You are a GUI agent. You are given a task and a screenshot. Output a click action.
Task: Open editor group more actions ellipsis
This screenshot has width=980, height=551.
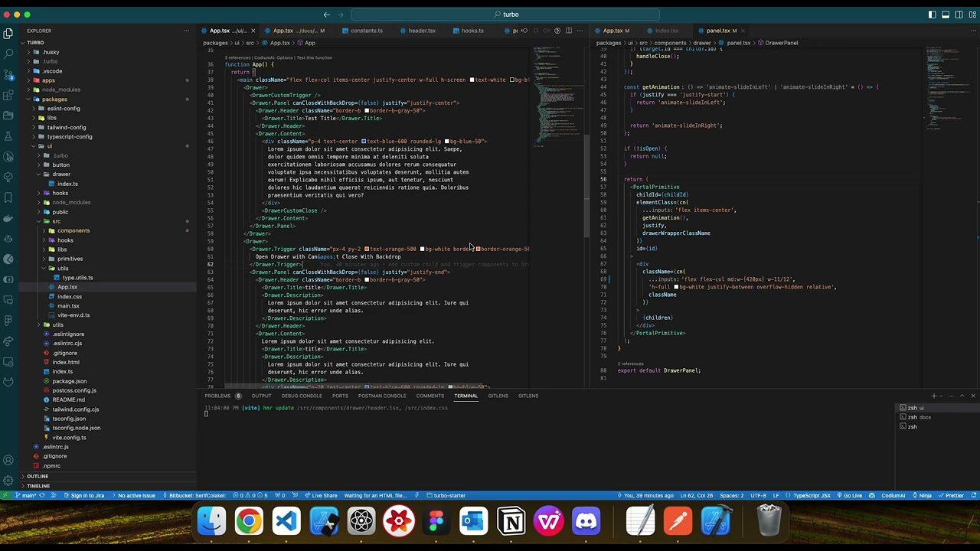[x=580, y=31]
